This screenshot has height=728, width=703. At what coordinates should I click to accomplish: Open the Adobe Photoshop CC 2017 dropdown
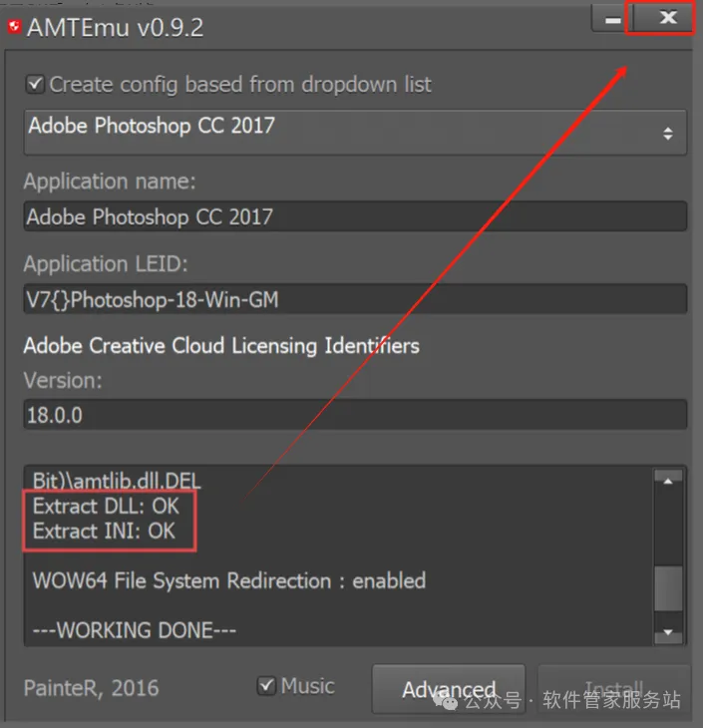[x=354, y=132]
